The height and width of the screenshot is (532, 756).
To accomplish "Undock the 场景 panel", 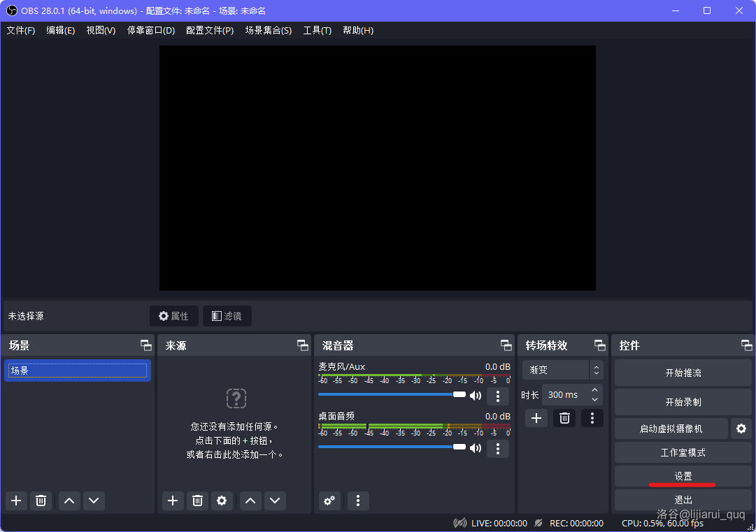I will (146, 345).
